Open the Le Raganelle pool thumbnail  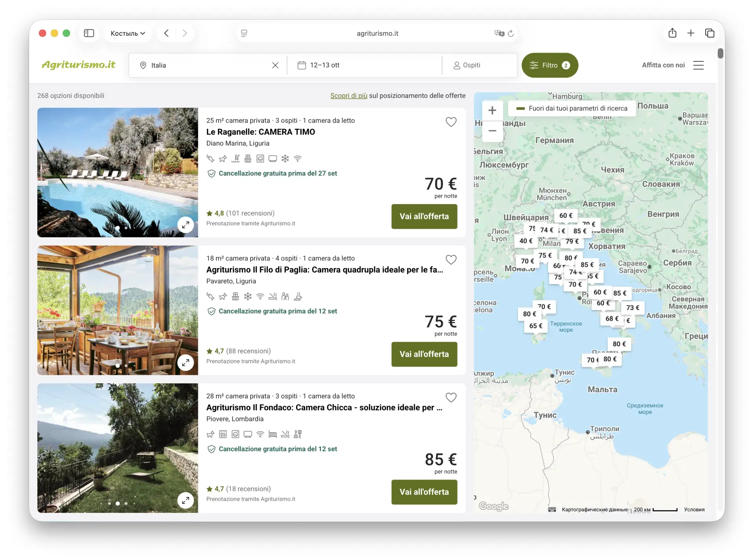click(x=117, y=172)
